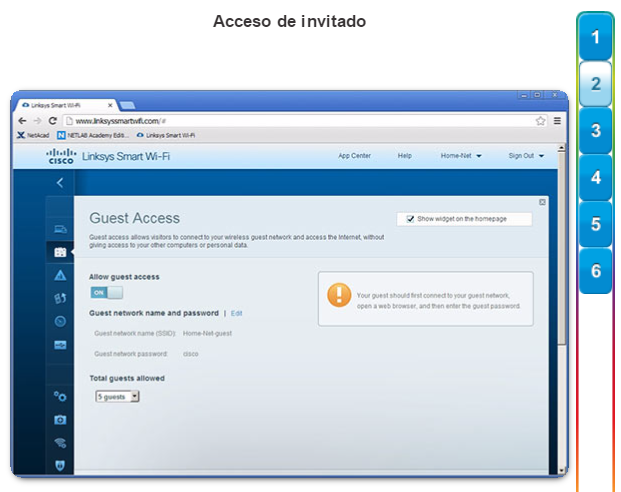
Task: Go to step 1 button
Action: pyautogui.click(x=595, y=37)
